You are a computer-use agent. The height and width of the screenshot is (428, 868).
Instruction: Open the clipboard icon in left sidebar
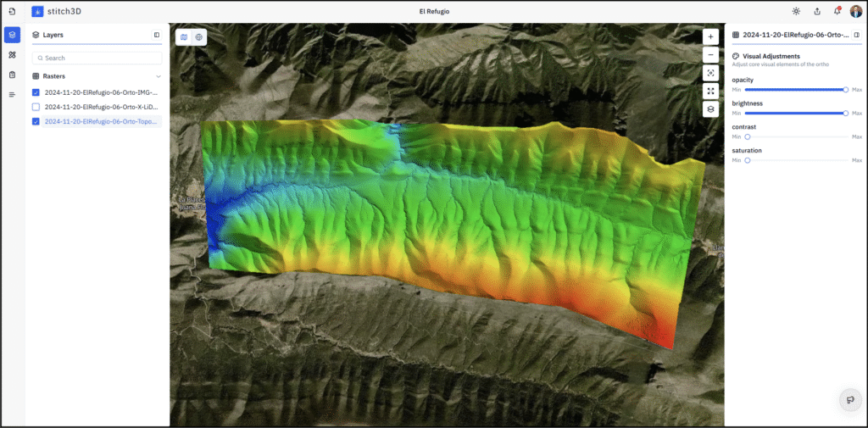(12, 75)
